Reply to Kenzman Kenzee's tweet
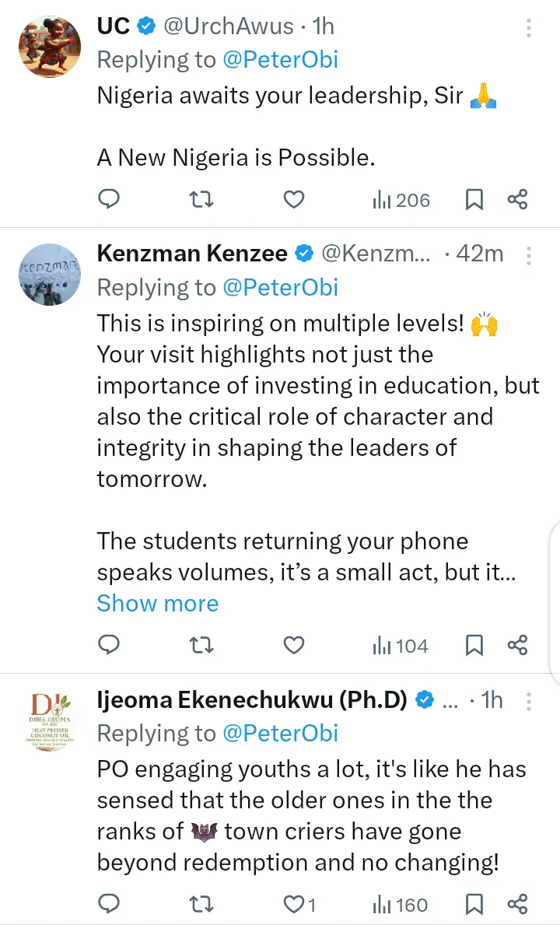Viewport: 560px width, 925px height. click(x=109, y=645)
